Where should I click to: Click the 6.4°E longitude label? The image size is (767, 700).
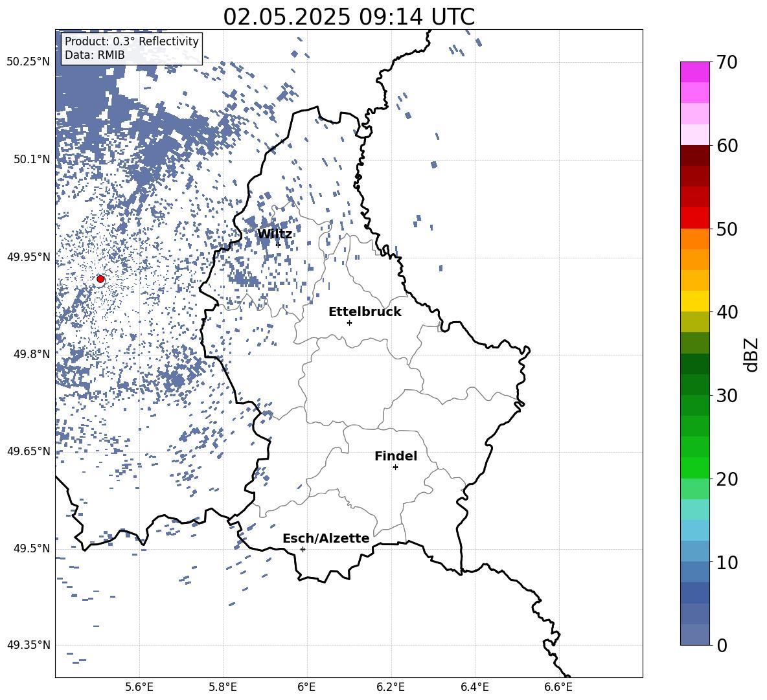(x=474, y=687)
